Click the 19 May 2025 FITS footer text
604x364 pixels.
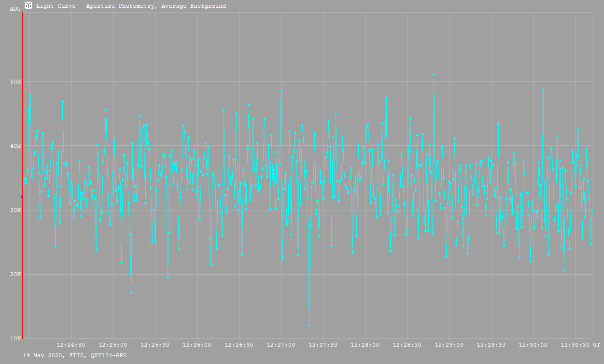point(75,355)
